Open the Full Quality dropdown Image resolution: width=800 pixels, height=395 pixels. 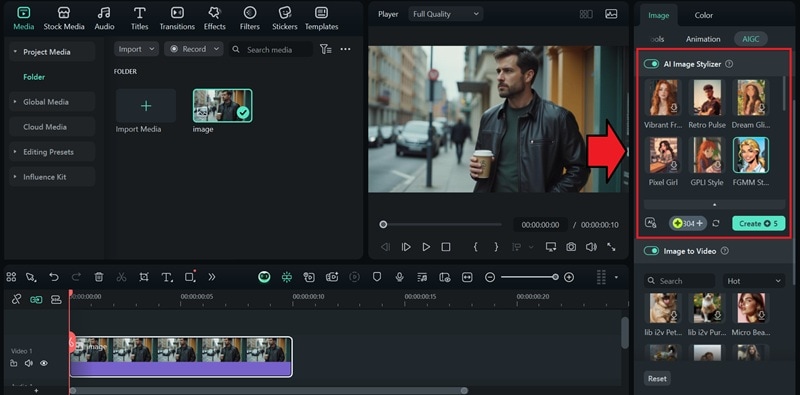pyautogui.click(x=445, y=14)
